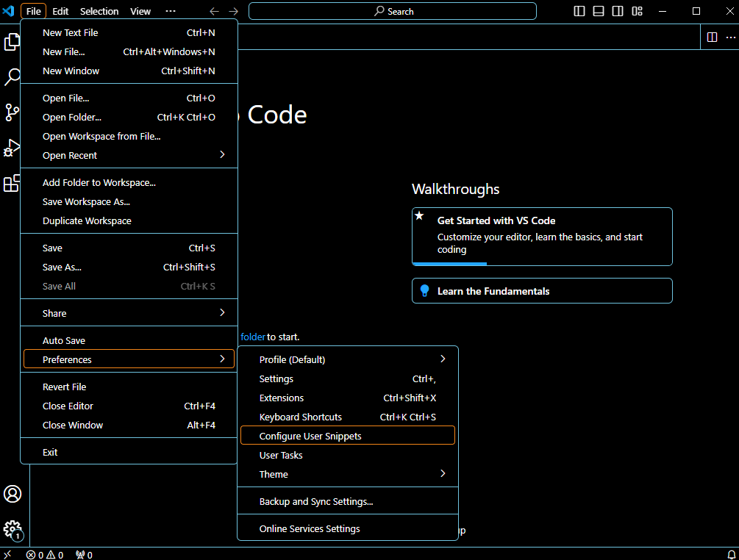Expand the Share submenu
739x560 pixels.
click(x=222, y=313)
